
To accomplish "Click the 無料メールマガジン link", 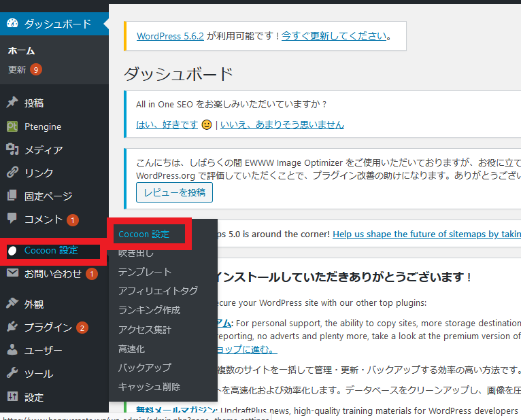I will pyautogui.click(x=176, y=410).
